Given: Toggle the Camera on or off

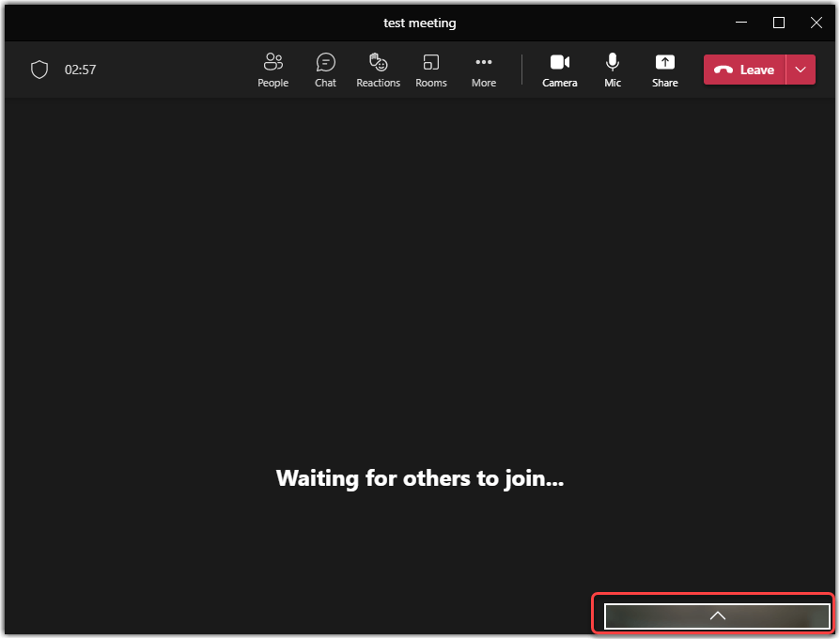Looking at the screenshot, I should click(560, 70).
